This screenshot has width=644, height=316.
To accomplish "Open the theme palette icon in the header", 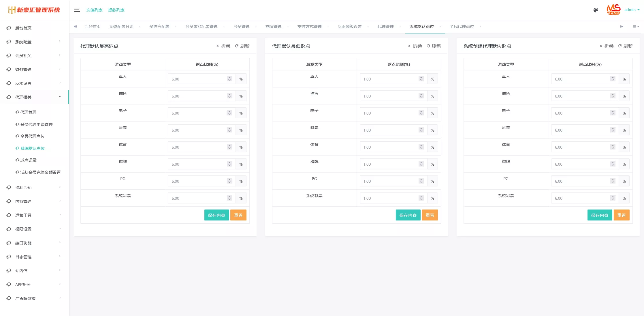I will [x=596, y=10].
